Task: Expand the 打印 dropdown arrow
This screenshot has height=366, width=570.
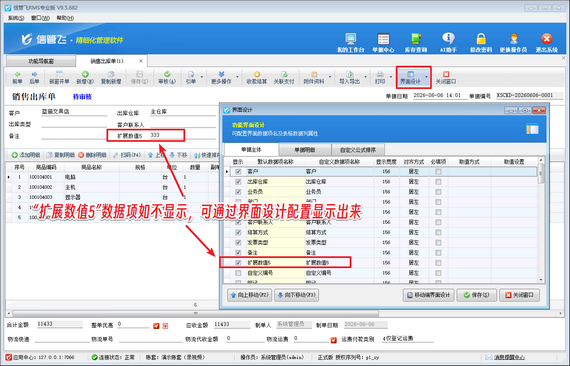Action: [391, 77]
